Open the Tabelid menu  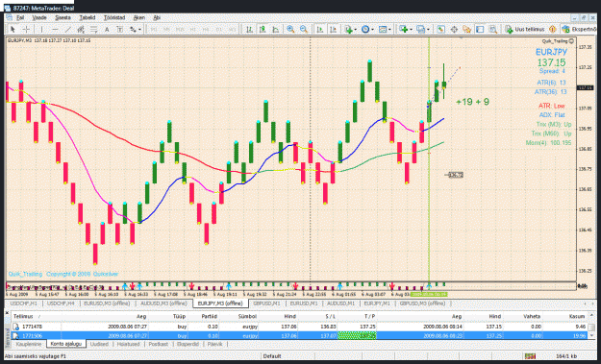pos(88,17)
